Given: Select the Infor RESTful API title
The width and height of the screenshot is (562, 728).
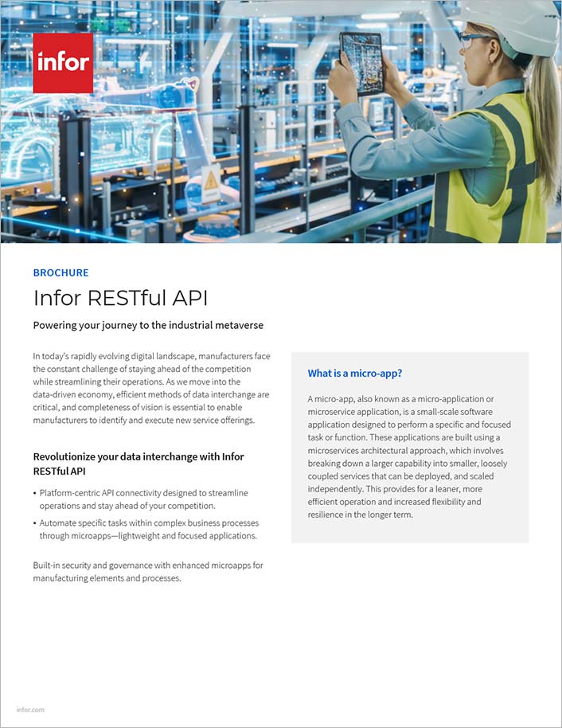Looking at the screenshot, I should [121, 298].
